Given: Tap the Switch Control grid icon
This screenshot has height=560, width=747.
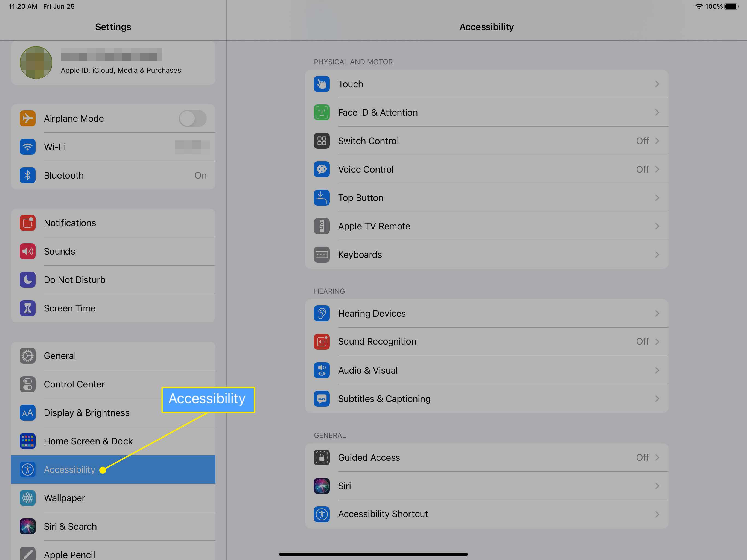Looking at the screenshot, I should click(322, 141).
